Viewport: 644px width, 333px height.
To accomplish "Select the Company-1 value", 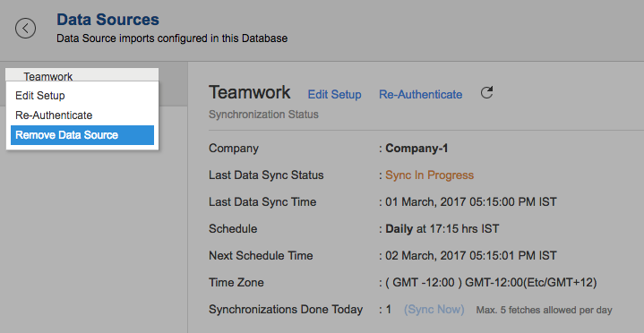I will 416,149.
